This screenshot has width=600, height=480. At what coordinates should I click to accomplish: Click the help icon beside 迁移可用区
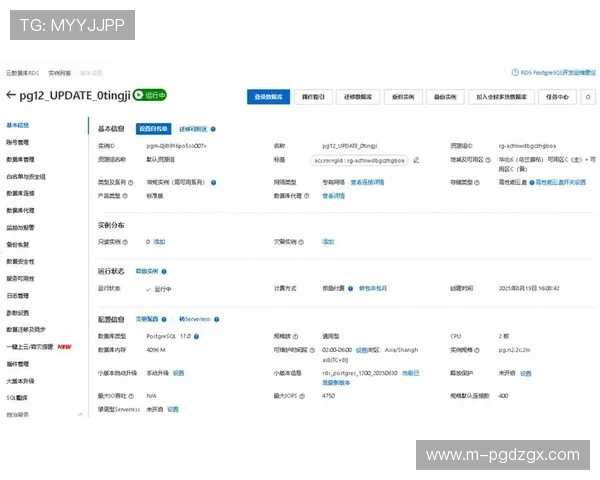213,129
